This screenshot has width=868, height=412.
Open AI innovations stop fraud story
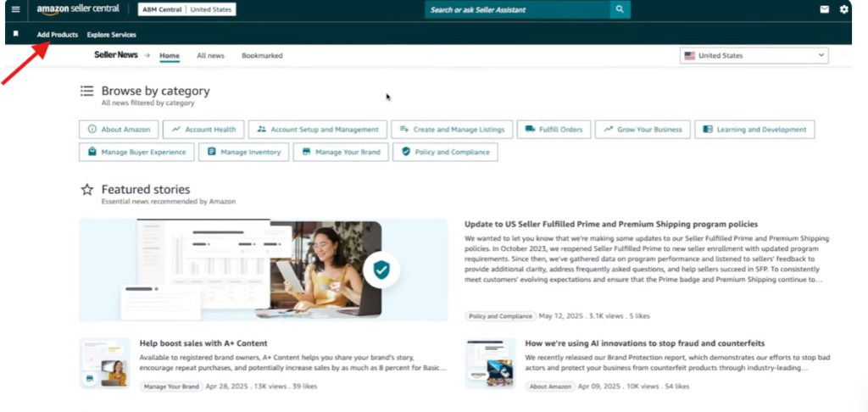(645, 343)
